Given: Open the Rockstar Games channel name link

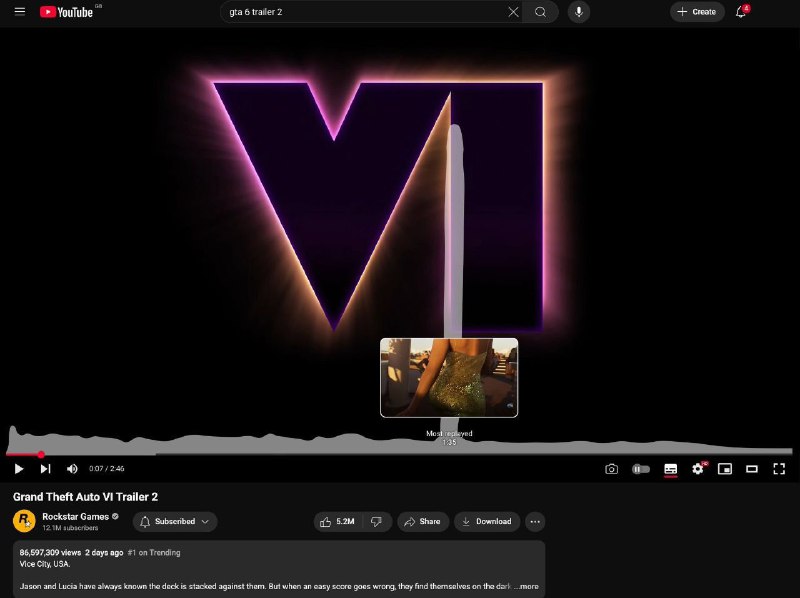Looking at the screenshot, I should pyautogui.click(x=76, y=516).
